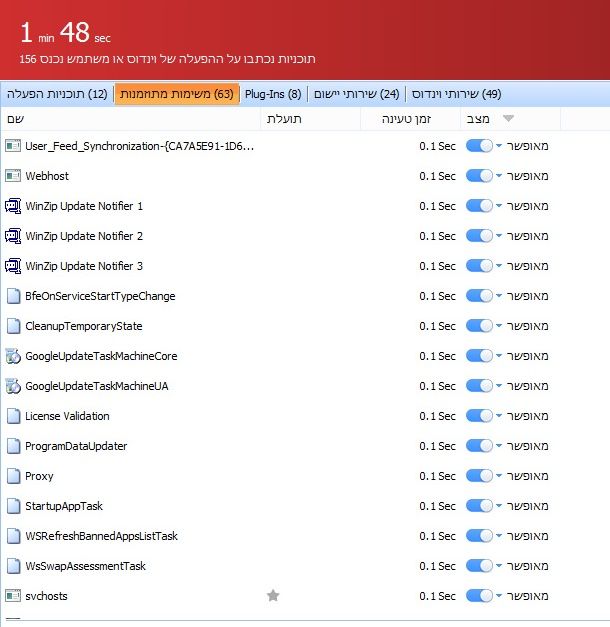
Task: Click the 1 min 48 sec boot time
Action: (65, 33)
